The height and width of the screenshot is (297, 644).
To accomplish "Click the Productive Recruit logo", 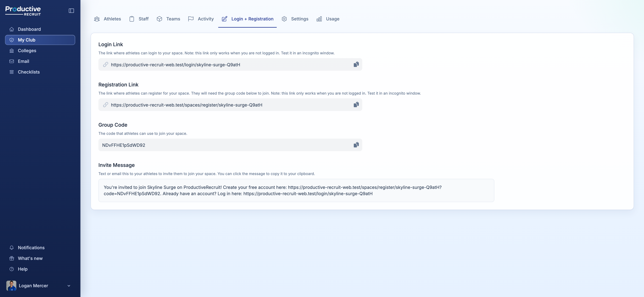I will click(x=23, y=11).
